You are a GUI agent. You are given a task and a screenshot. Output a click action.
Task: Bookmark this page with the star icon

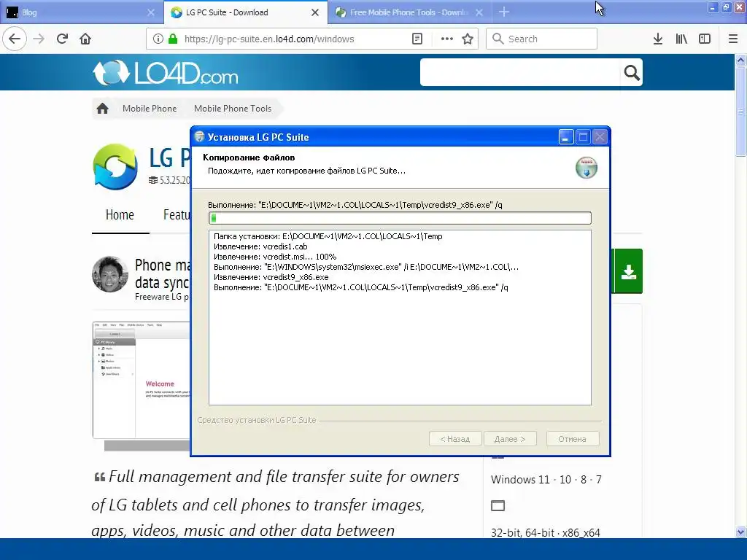[x=468, y=39]
